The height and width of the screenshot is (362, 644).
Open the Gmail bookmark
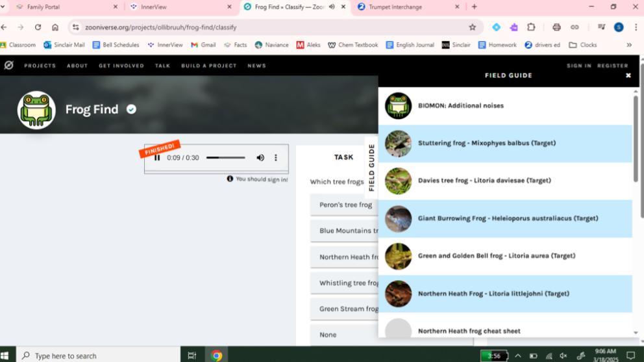pyautogui.click(x=203, y=45)
